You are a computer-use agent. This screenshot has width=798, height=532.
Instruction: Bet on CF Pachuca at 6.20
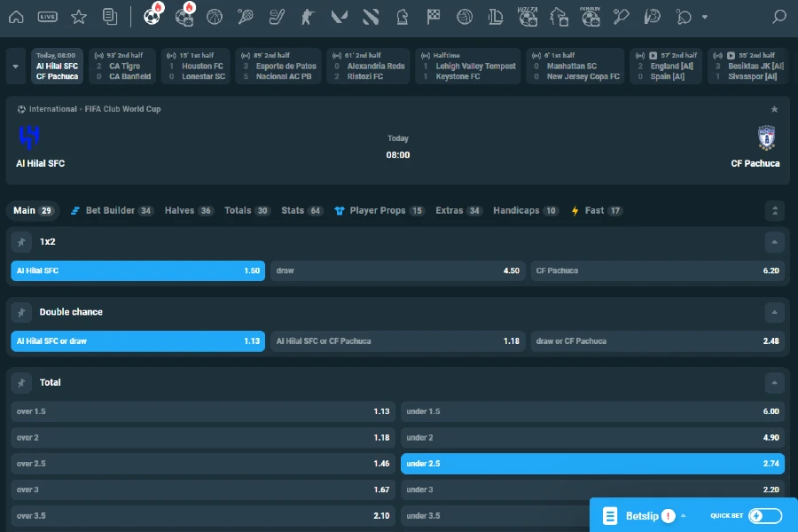tap(657, 270)
